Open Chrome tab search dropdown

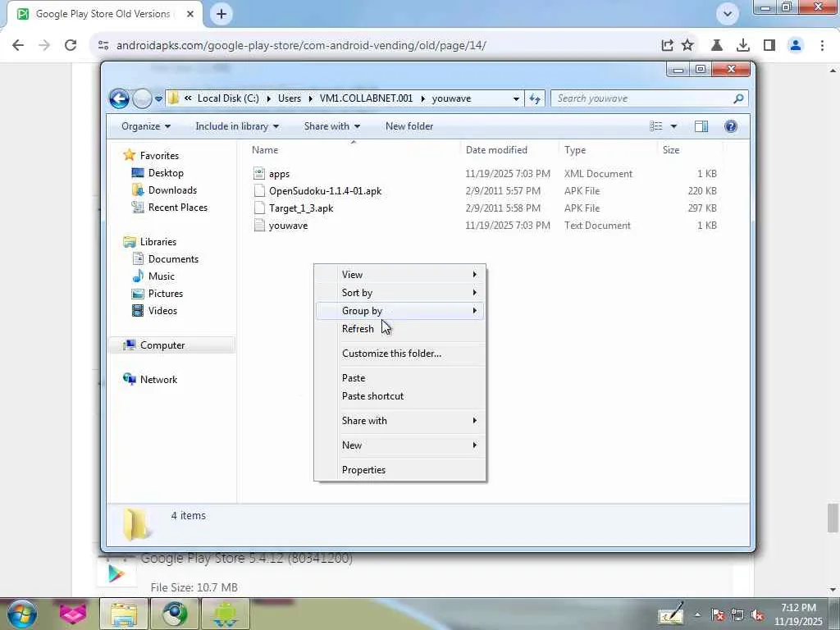tap(728, 14)
